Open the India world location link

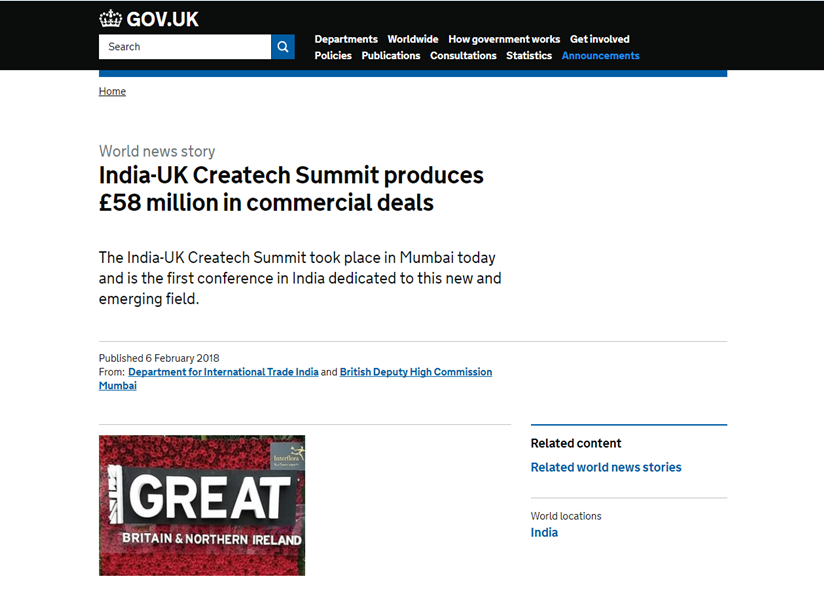tap(544, 533)
